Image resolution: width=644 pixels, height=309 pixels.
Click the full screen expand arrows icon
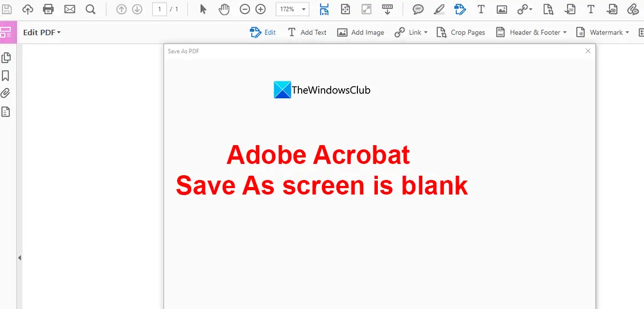367,9
